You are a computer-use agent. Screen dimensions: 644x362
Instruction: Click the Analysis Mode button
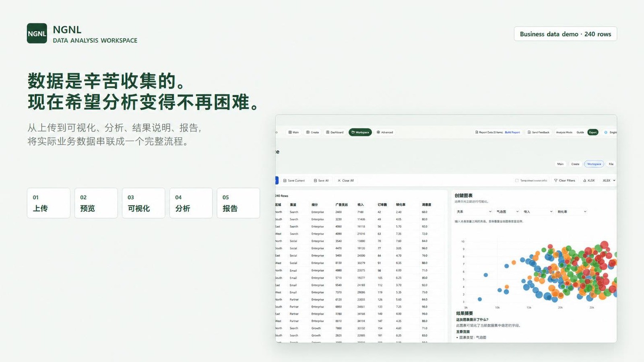564,132
